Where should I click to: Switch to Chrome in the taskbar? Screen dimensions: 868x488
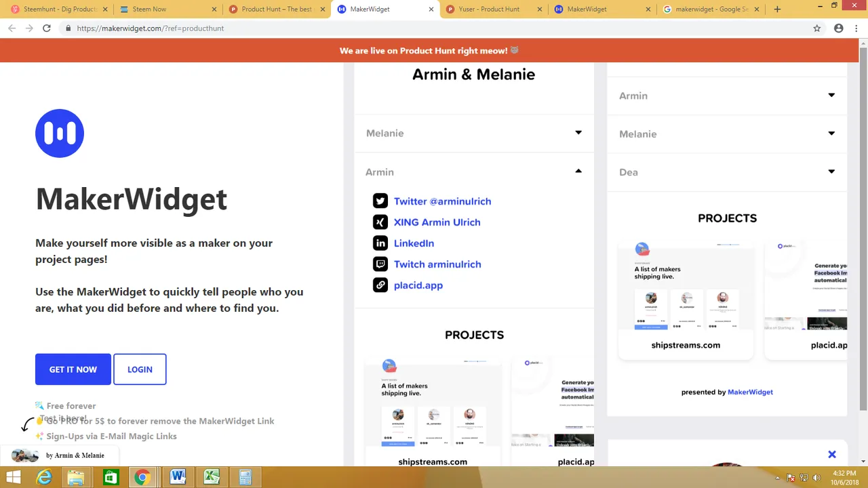pos(142,478)
